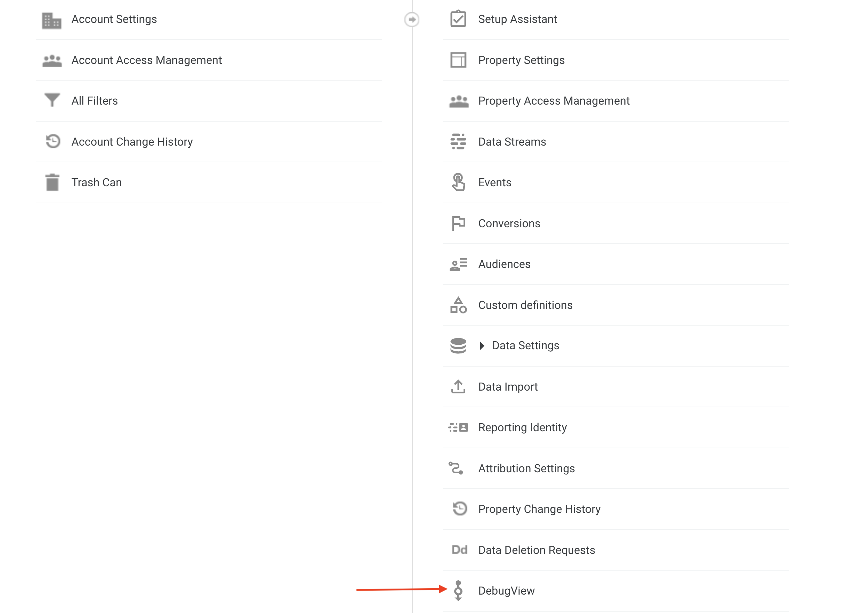This screenshot has height=613, width=868.
Task: Click the Trash Can icon
Action: pos(52,182)
